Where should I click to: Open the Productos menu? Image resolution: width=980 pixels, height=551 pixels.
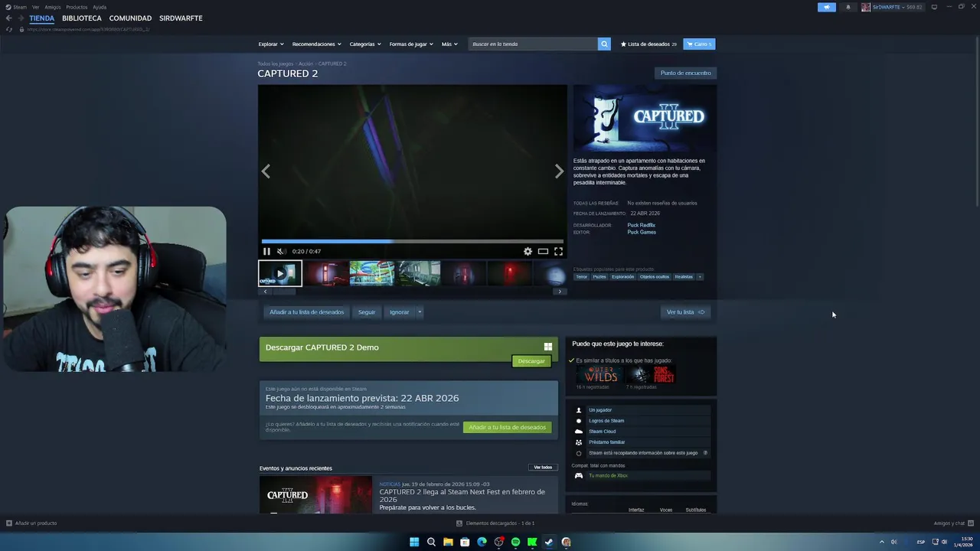tap(77, 7)
